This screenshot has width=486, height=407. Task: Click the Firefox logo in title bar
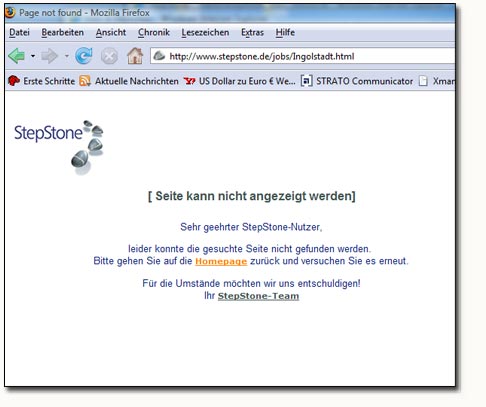pos(10,13)
